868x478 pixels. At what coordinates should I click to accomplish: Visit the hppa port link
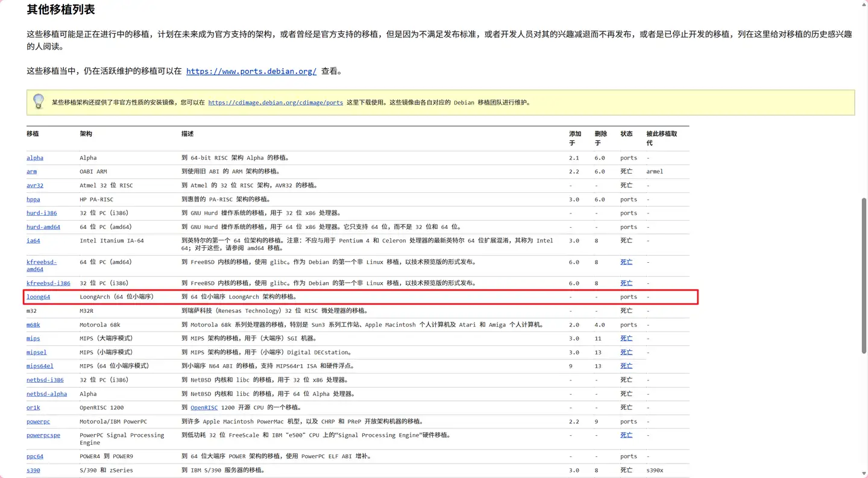click(x=33, y=200)
